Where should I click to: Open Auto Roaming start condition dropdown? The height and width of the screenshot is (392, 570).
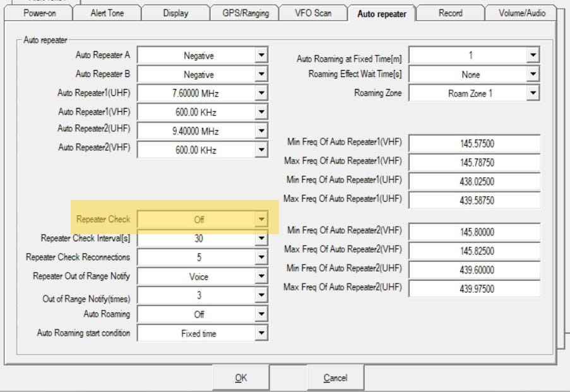(261, 333)
